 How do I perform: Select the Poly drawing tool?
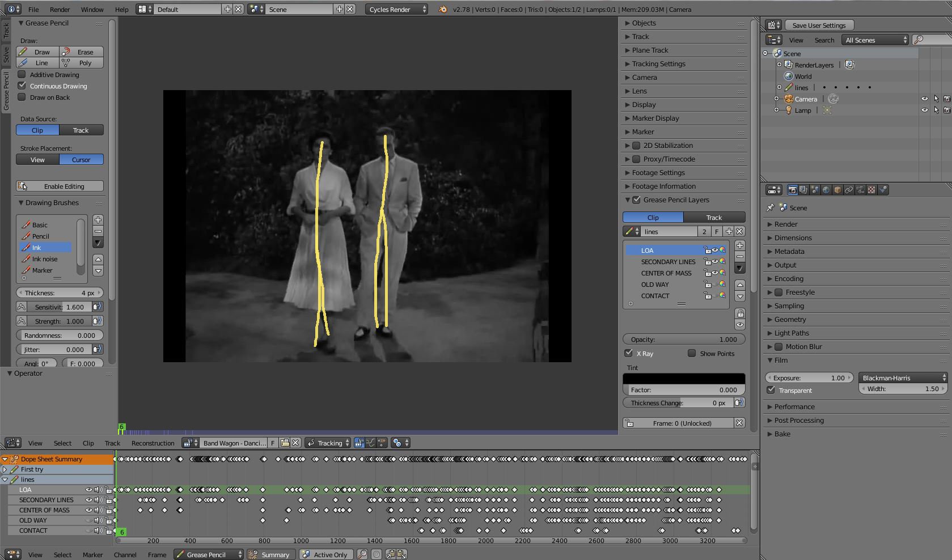click(82, 63)
